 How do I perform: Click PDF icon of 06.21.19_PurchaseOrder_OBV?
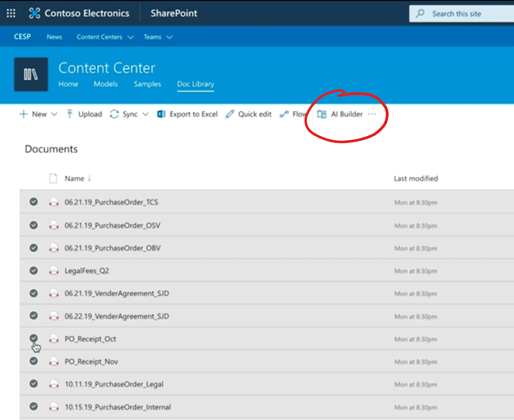(x=54, y=248)
